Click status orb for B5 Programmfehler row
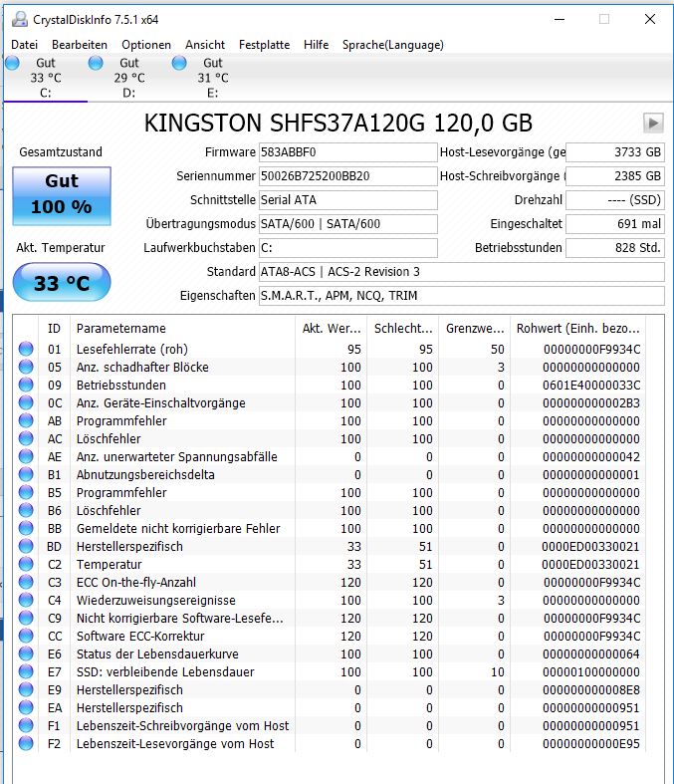Viewport: 674px width, 784px height. coord(26,492)
